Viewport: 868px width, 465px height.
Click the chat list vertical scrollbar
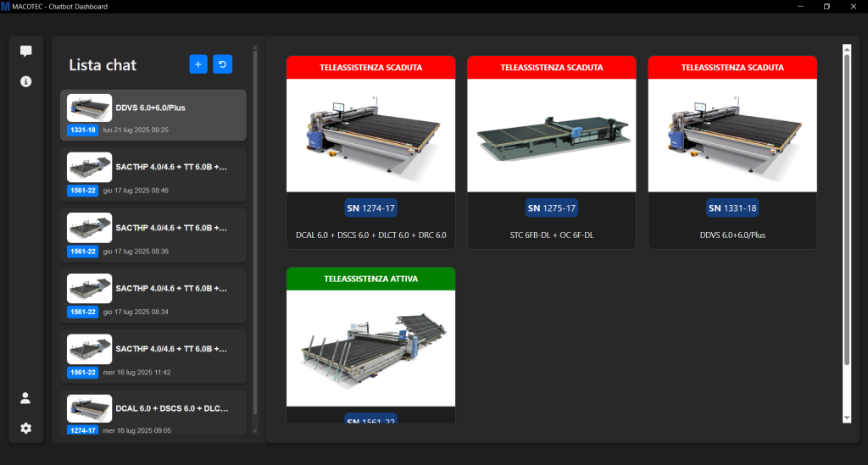[x=255, y=232]
